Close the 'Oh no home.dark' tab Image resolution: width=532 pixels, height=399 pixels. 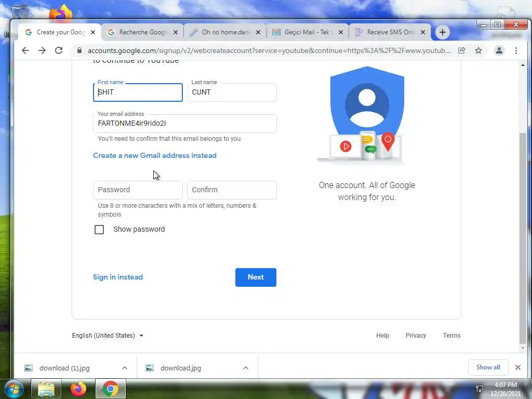258,32
